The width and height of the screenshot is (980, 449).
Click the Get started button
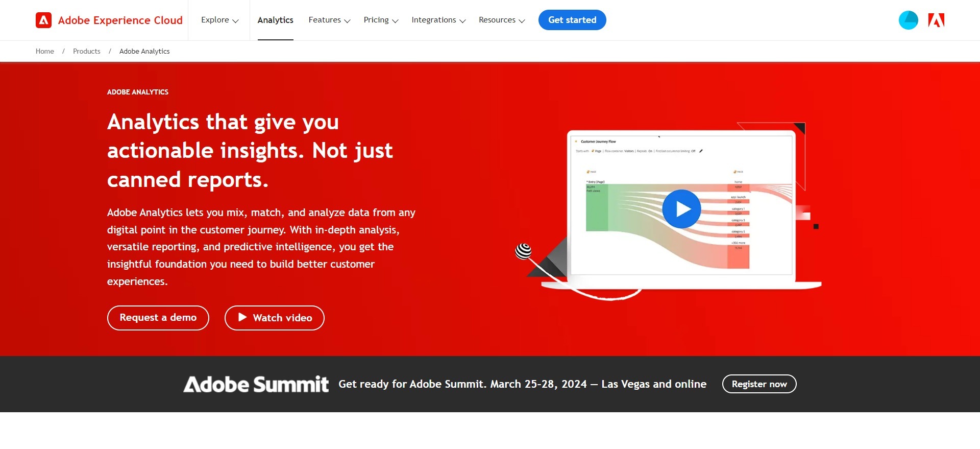click(x=572, y=20)
